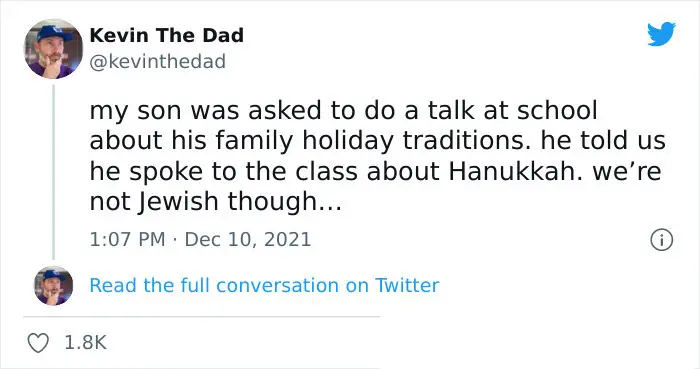700x369 pixels.
Task: Click the 1.8K likes count
Action: (x=86, y=343)
